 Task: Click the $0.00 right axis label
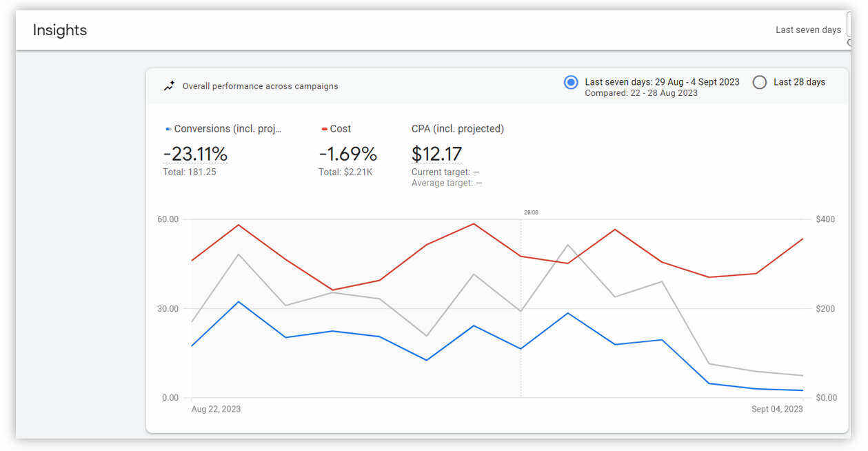point(827,398)
